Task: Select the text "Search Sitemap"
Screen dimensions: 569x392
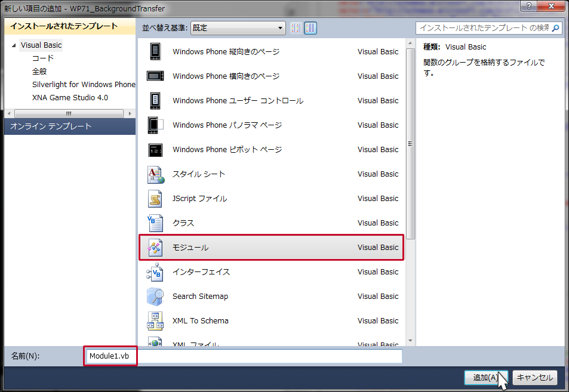Action: [200, 297]
